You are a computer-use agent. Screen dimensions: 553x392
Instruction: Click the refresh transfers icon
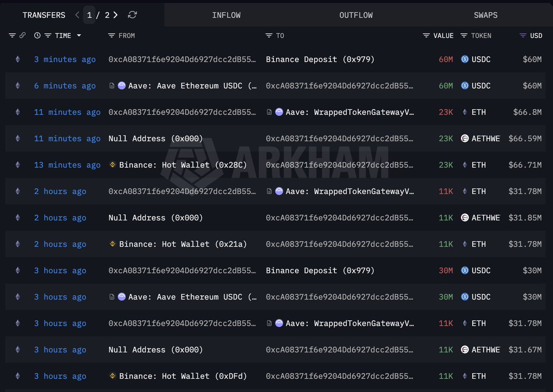click(x=133, y=15)
